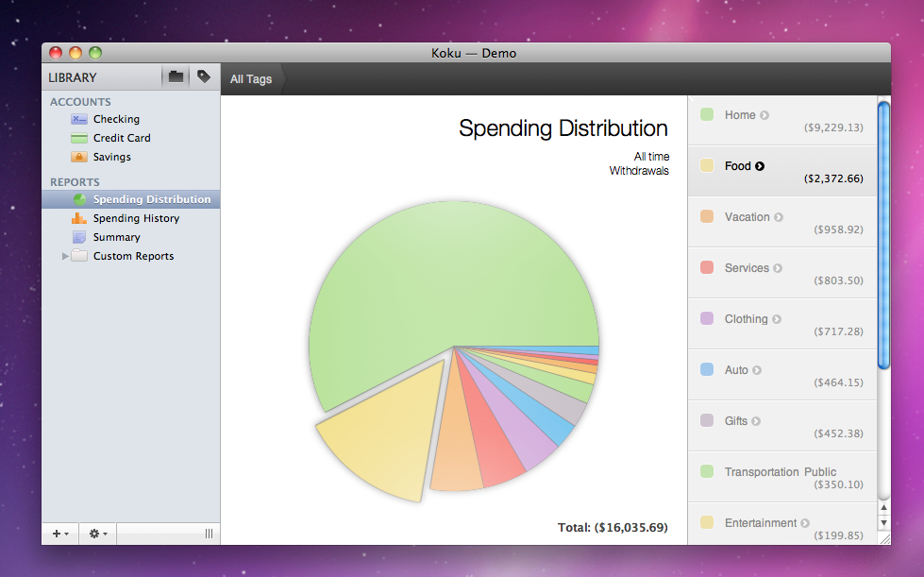This screenshot has height=577, width=924.
Task: Click the arrow next to Food tag
Action: (x=760, y=166)
